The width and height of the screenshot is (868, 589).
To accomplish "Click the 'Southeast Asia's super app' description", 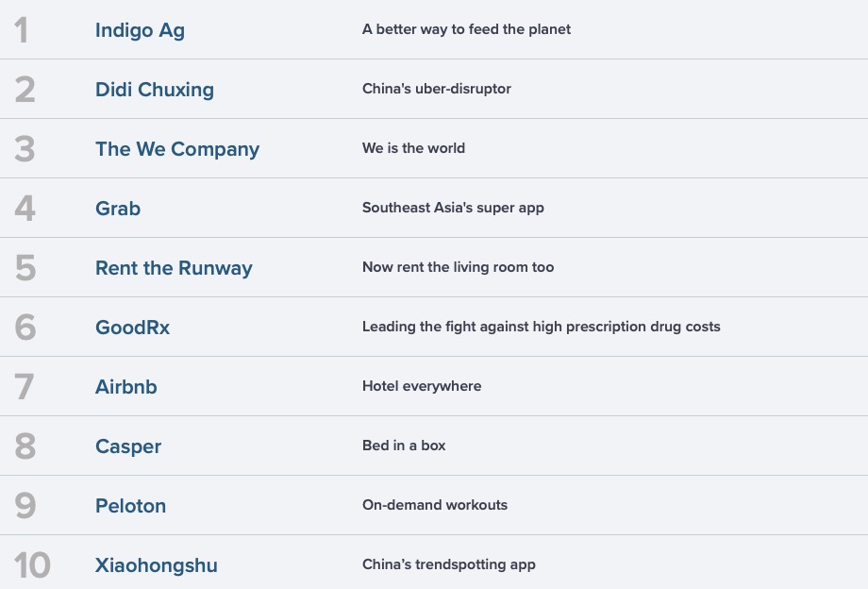I will (453, 208).
